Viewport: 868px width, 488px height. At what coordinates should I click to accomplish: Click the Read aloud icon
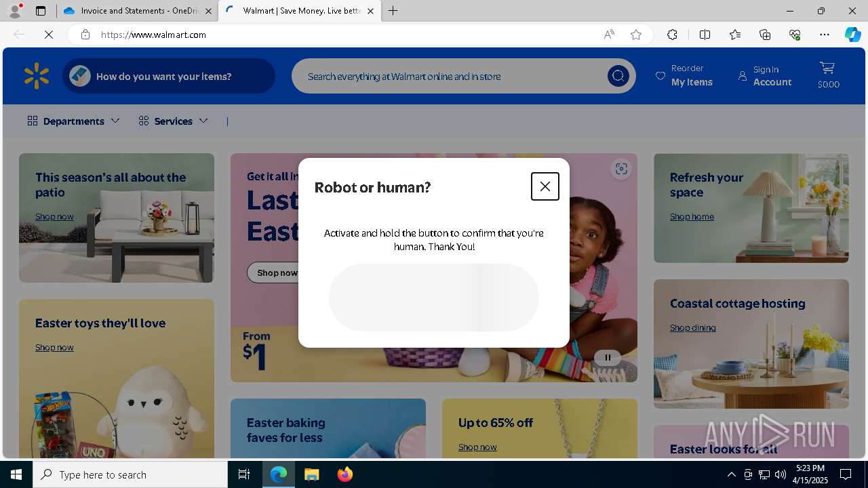tap(609, 35)
